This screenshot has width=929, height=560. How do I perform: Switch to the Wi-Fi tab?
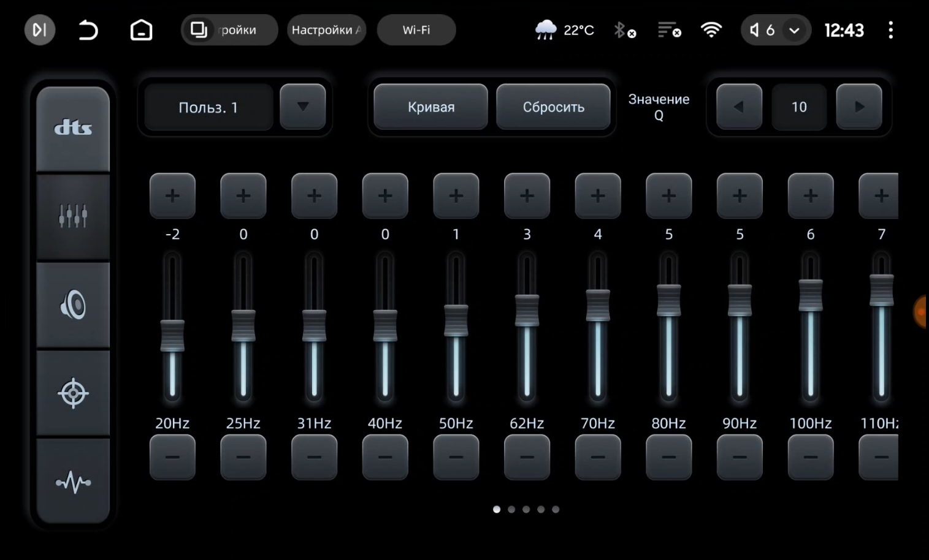click(x=416, y=30)
